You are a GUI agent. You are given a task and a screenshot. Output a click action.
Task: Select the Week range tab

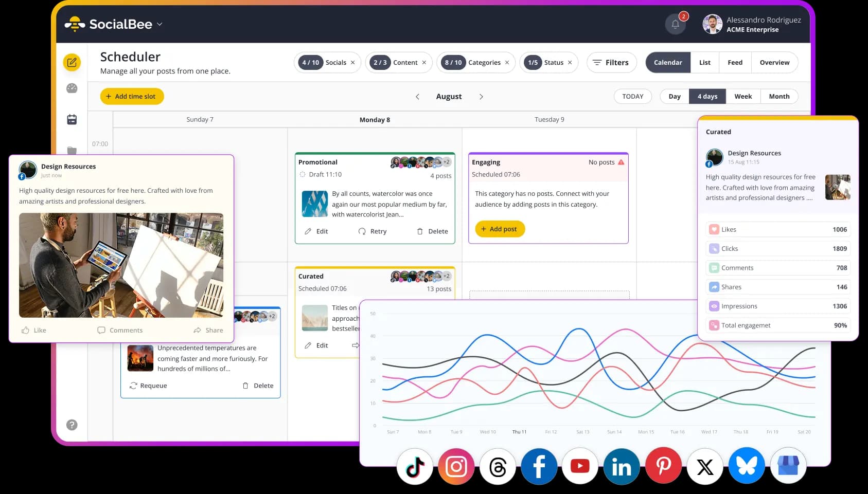tap(743, 97)
